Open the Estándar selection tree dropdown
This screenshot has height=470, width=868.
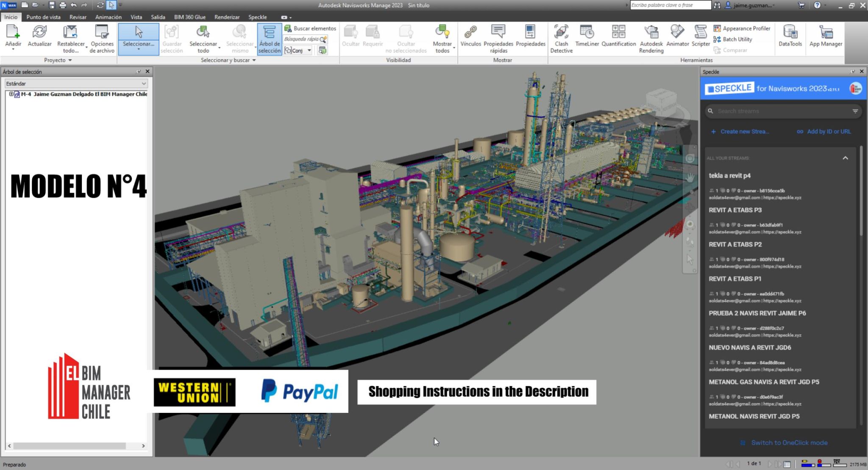pyautogui.click(x=144, y=83)
